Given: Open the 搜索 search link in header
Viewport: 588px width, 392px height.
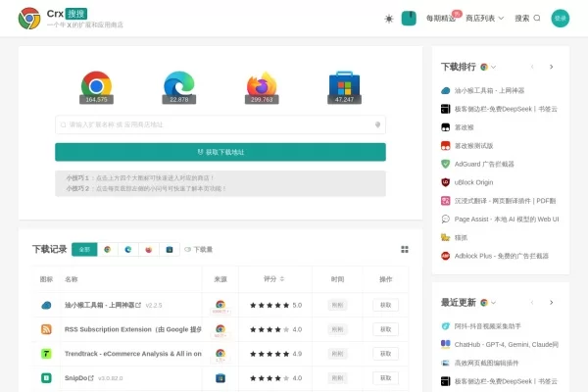Looking at the screenshot, I should tap(527, 18).
